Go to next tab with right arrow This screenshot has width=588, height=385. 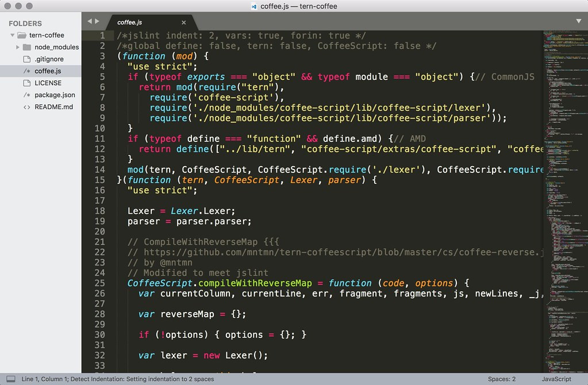click(97, 21)
